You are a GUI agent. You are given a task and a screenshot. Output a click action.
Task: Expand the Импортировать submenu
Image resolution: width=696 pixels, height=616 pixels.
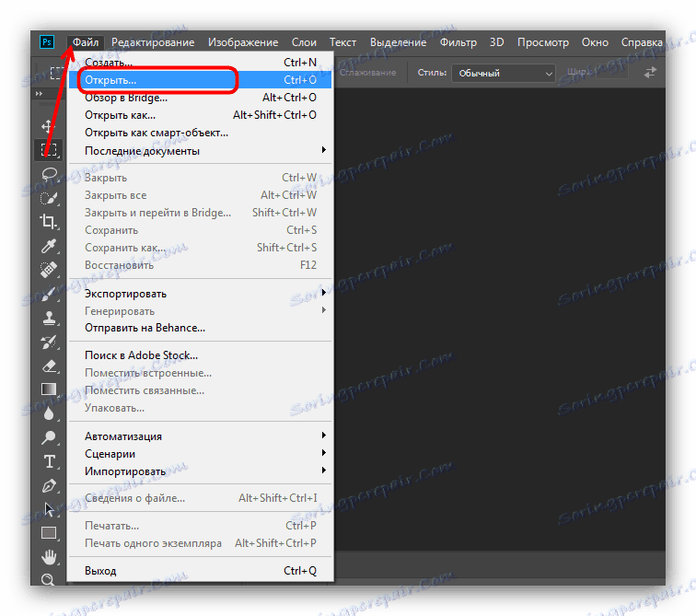(x=201, y=471)
